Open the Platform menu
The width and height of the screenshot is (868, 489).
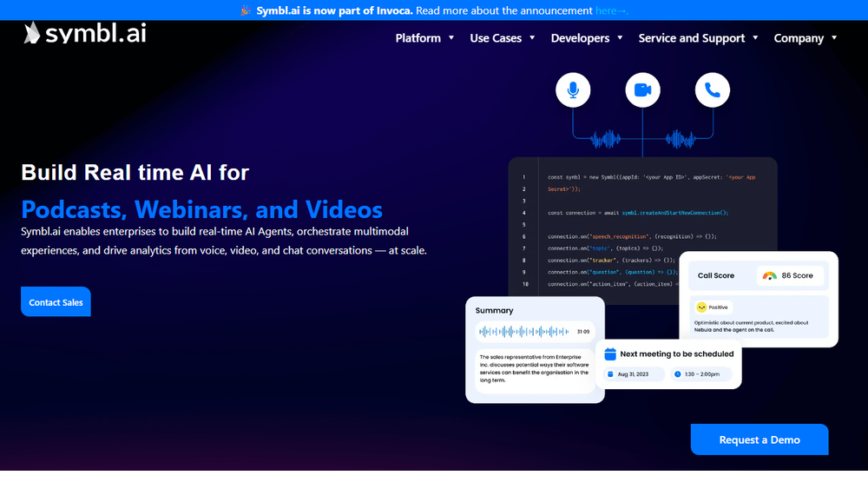click(418, 38)
